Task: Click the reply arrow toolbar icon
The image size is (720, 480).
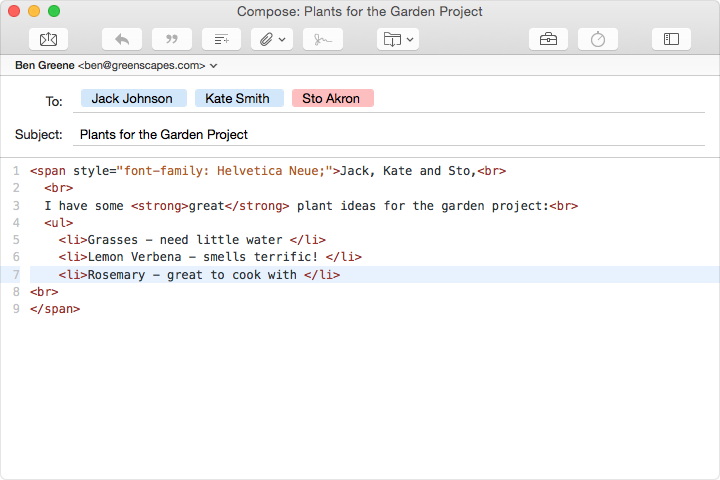Action: point(122,39)
